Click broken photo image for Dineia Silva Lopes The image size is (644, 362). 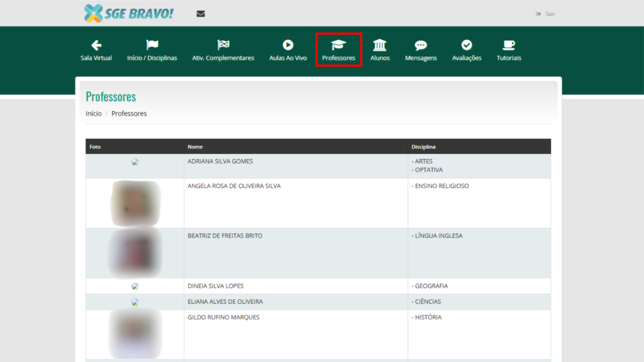click(x=135, y=286)
